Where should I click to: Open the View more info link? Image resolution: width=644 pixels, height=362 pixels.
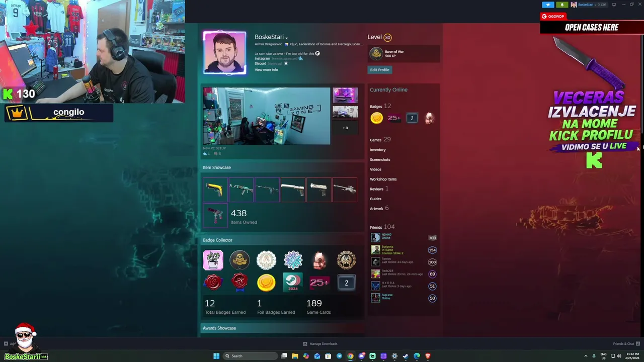[x=266, y=70]
